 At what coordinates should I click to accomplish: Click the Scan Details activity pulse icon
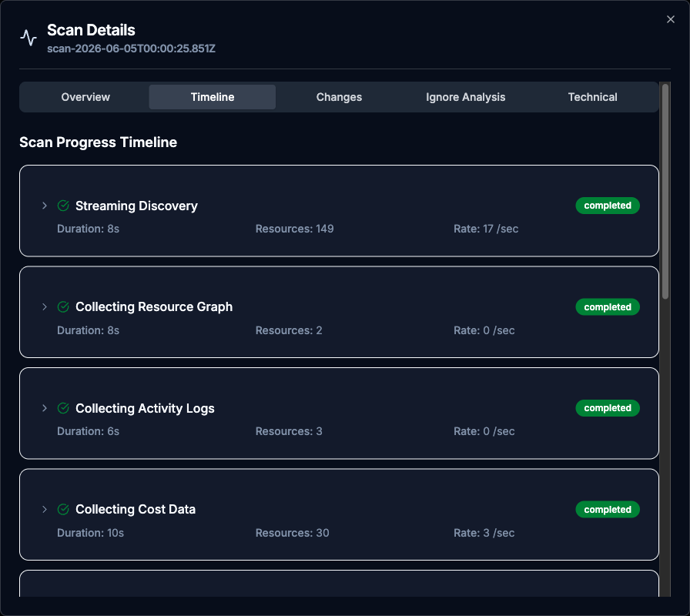click(x=28, y=38)
